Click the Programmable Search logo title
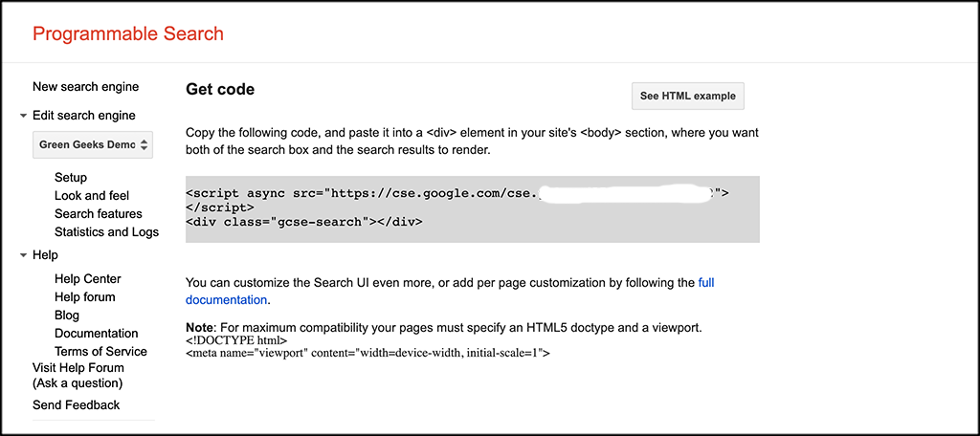Viewport: 980px width, 436px height. [x=128, y=33]
